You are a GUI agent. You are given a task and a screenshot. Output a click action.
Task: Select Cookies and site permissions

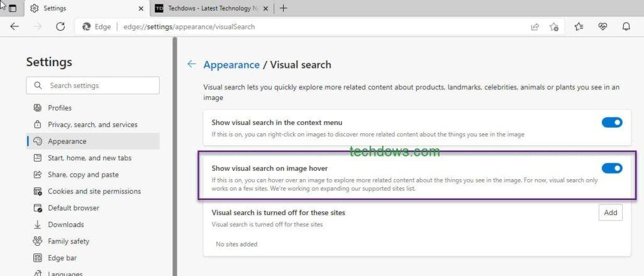94,191
